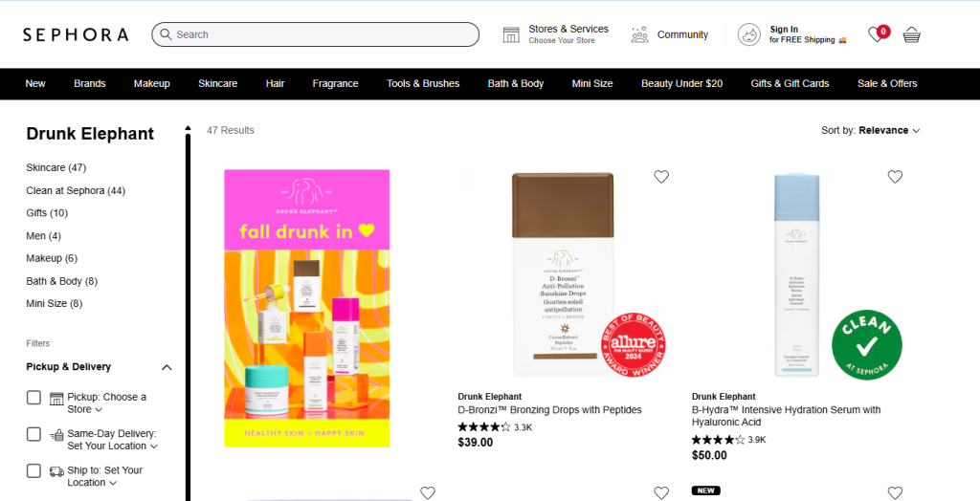Open the Mini Size nav menu
Screen dimensions: 980x501
coord(592,83)
